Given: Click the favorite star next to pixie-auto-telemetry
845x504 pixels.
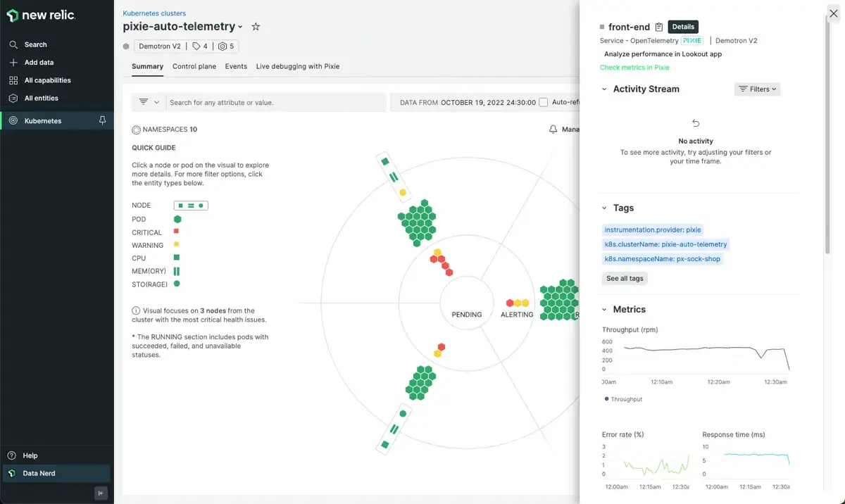Looking at the screenshot, I should 256,27.
